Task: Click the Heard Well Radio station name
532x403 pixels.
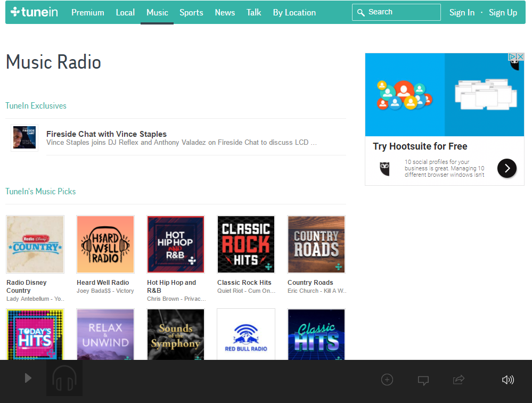Action: [103, 283]
